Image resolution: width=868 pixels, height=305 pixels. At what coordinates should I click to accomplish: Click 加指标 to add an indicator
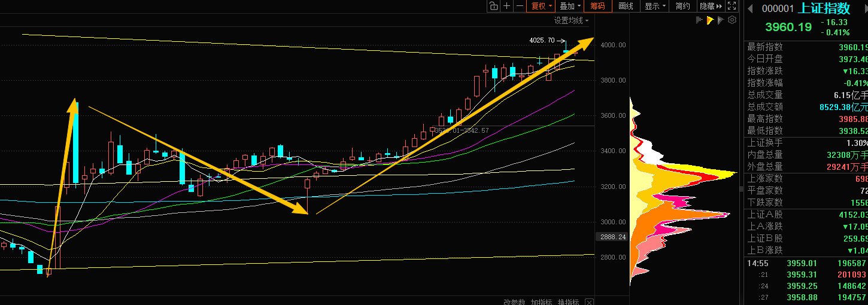(x=541, y=302)
